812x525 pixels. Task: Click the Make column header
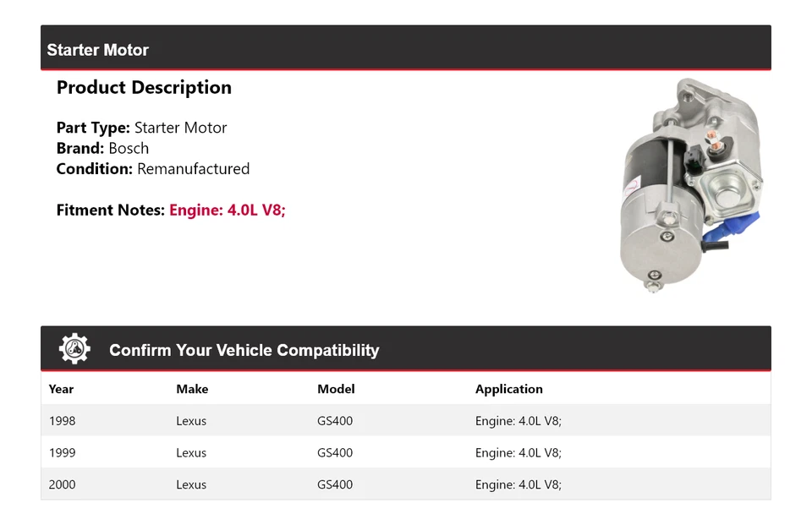pyautogui.click(x=192, y=389)
